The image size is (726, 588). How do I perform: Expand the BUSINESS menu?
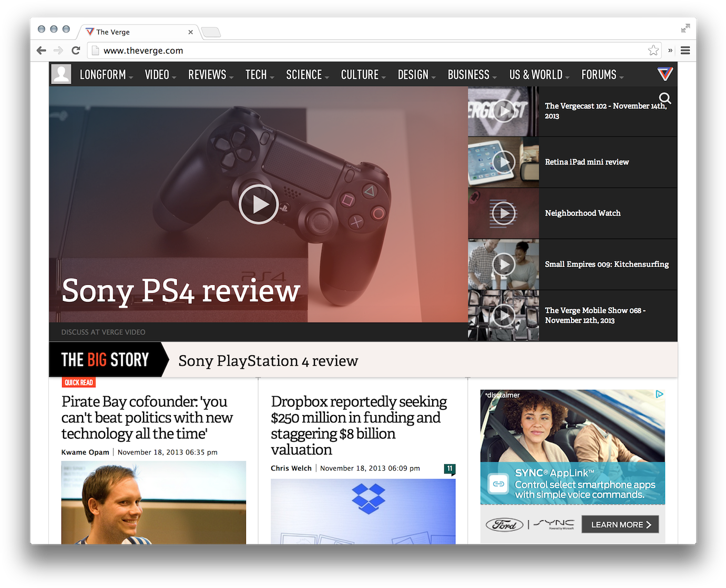point(472,75)
